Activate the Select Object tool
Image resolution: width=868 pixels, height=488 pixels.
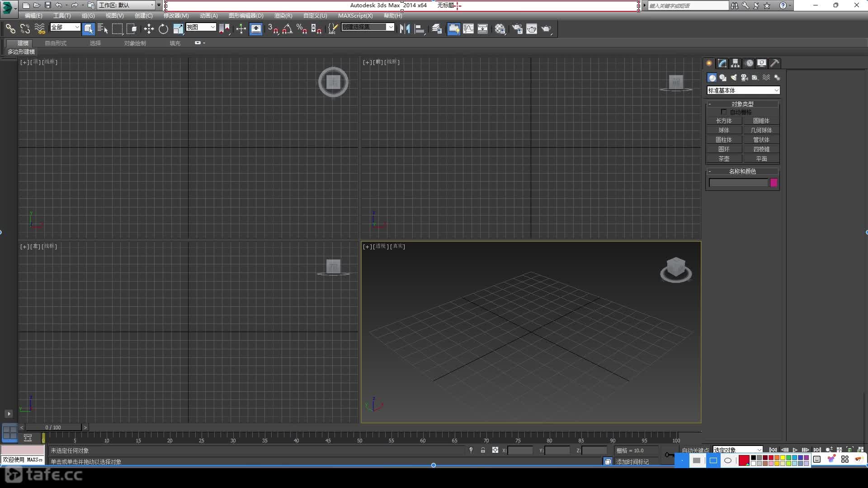[88, 29]
